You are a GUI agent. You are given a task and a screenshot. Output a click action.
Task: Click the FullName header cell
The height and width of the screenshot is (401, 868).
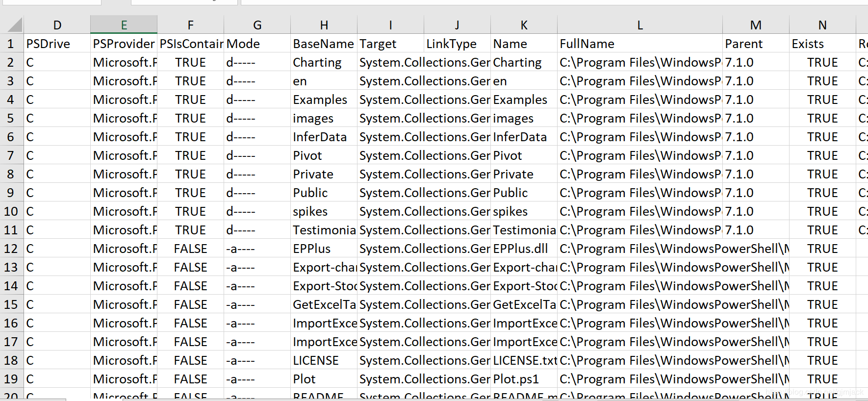(x=640, y=44)
